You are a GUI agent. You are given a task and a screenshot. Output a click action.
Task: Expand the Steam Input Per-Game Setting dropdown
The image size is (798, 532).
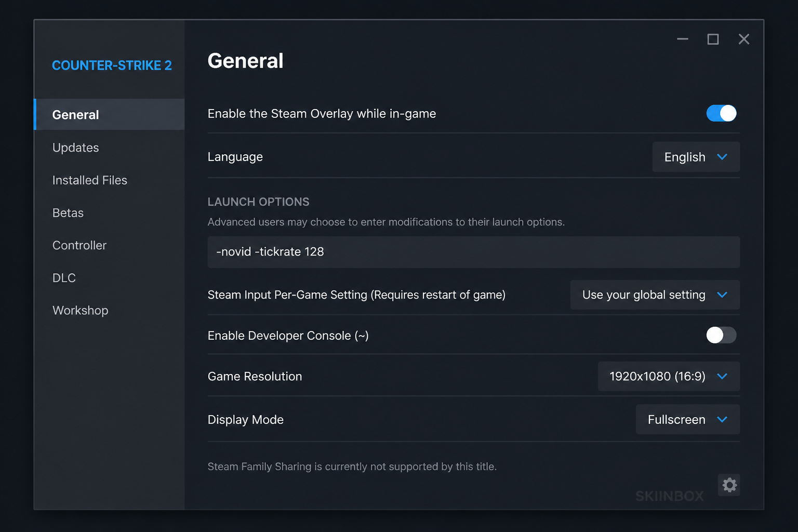(655, 295)
